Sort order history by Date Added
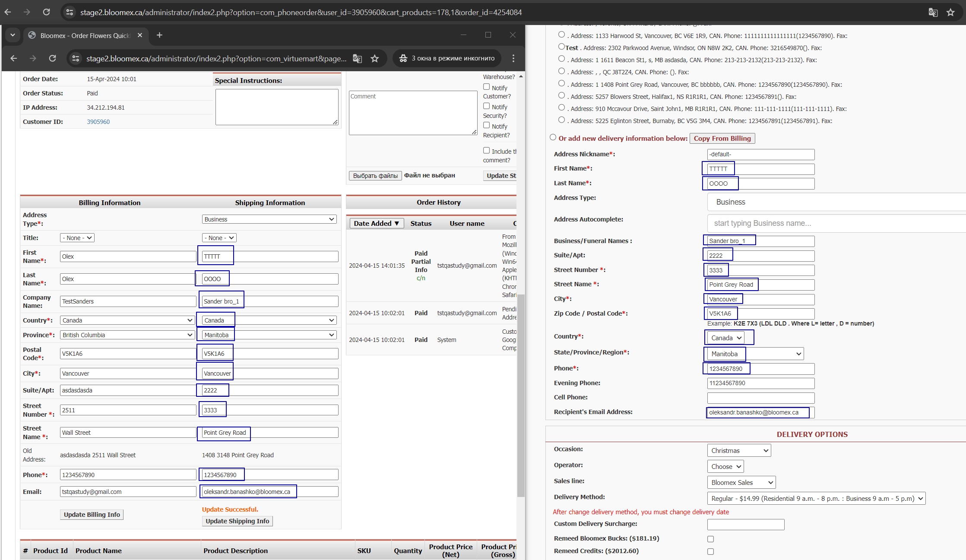The width and height of the screenshot is (966, 560). pyautogui.click(x=377, y=223)
